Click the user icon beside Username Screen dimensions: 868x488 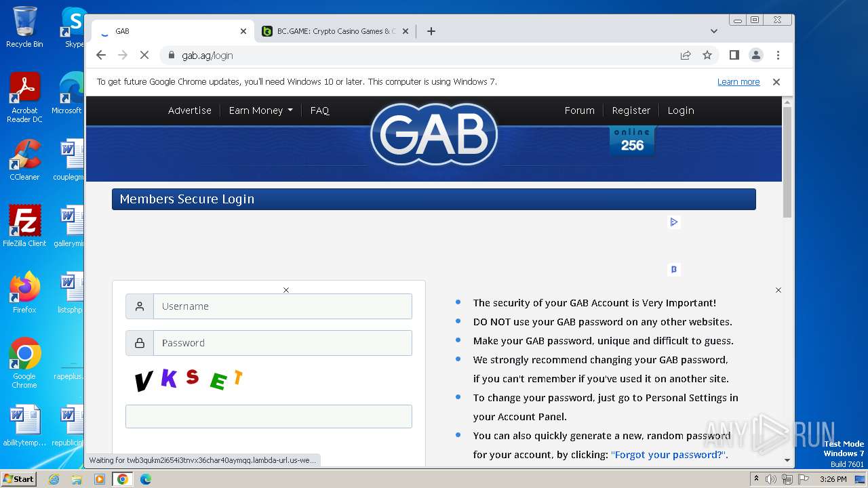coord(140,306)
